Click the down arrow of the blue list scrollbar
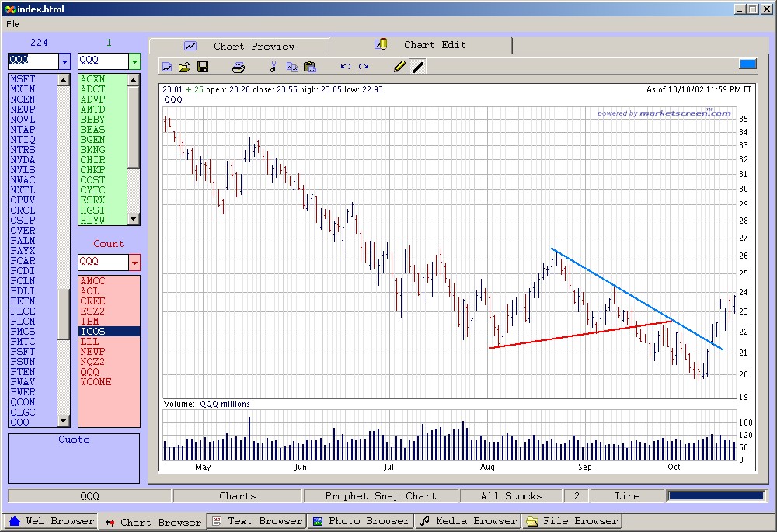Viewport: 777px width, 532px height. 64,421
